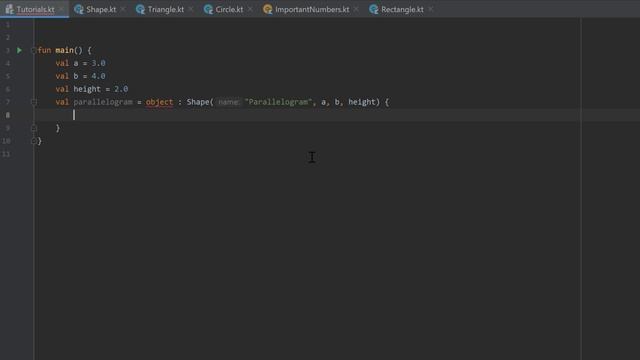Click the class icon on Rectangle.kt tab
The image size is (640, 360).
click(374, 9)
